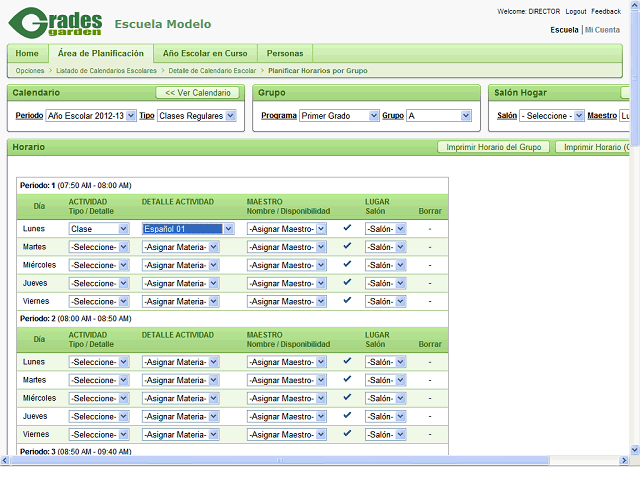The image size is (640, 480).
Task: Open Asignar Materia dropdown for Viernes Periodo 2
Action: point(180,434)
